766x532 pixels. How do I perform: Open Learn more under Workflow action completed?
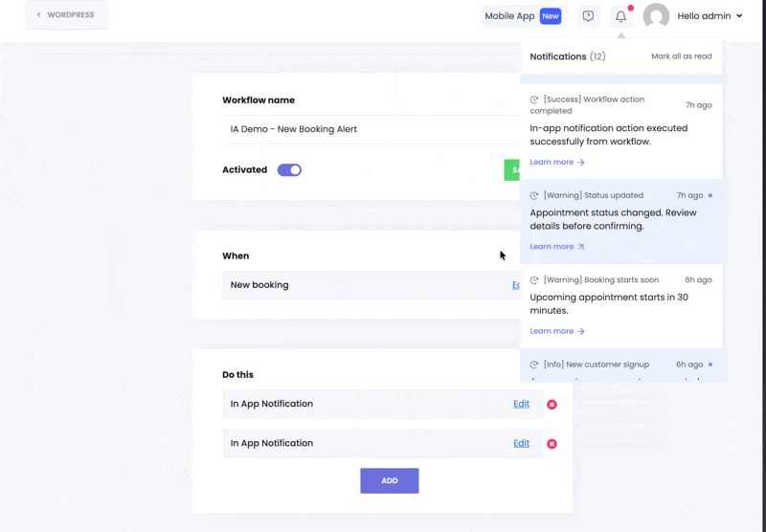point(556,163)
